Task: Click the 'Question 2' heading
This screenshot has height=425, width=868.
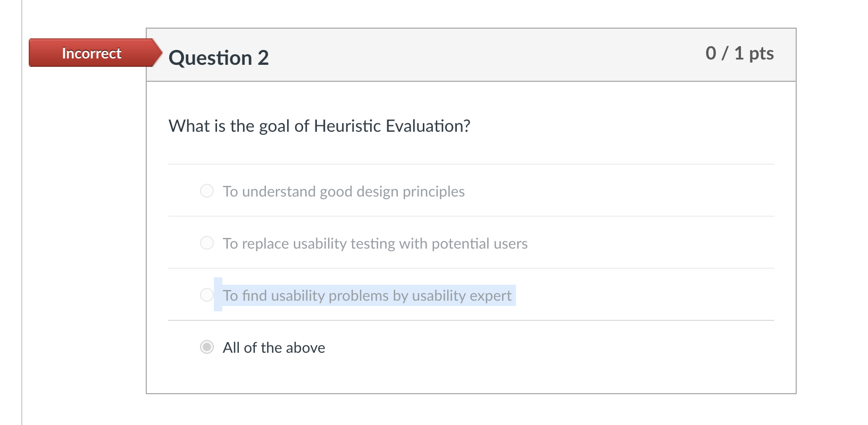Action: pos(219,57)
